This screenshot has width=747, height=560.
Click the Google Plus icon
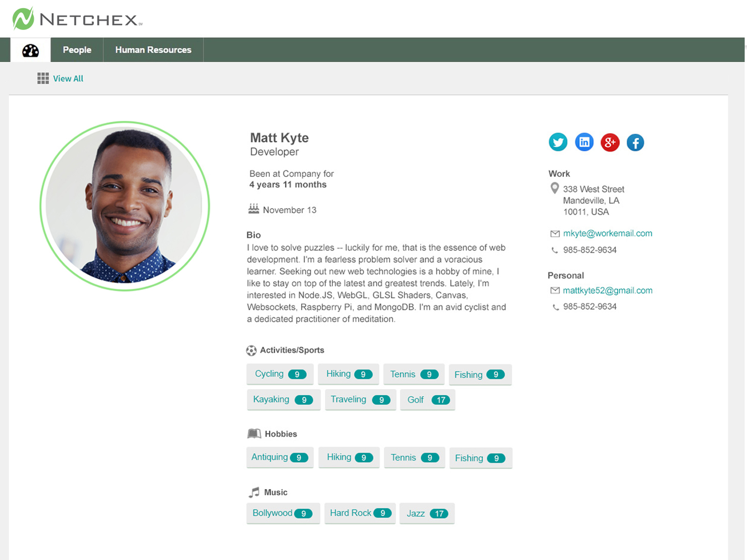610,142
